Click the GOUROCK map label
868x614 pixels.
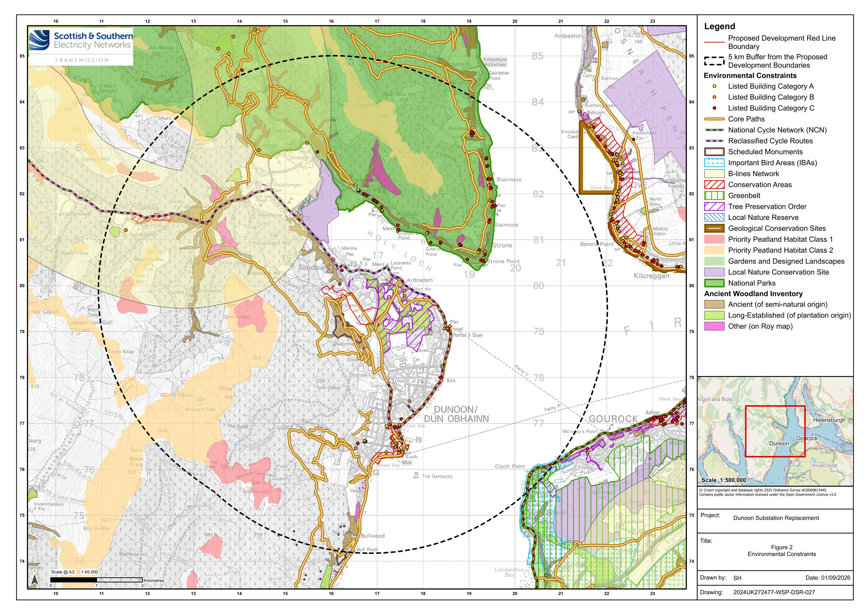click(x=613, y=419)
